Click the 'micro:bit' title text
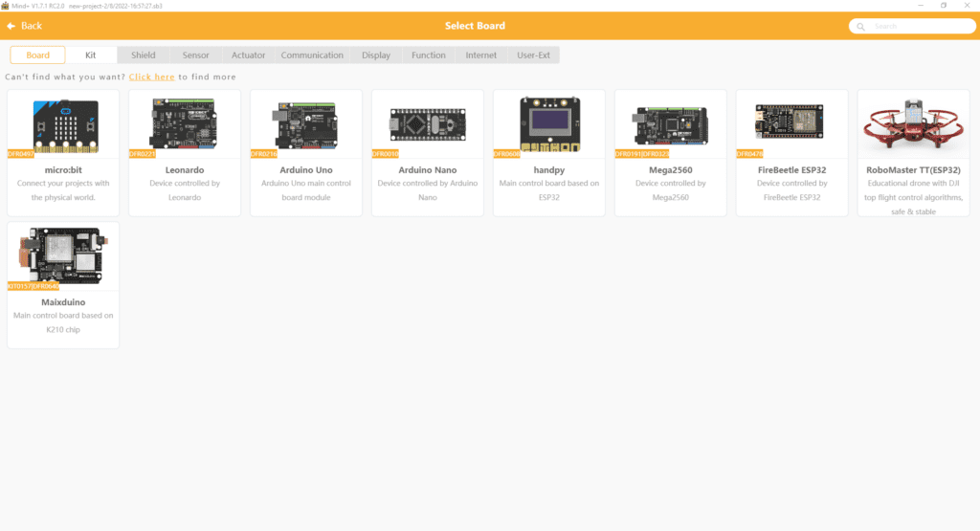 (x=63, y=170)
